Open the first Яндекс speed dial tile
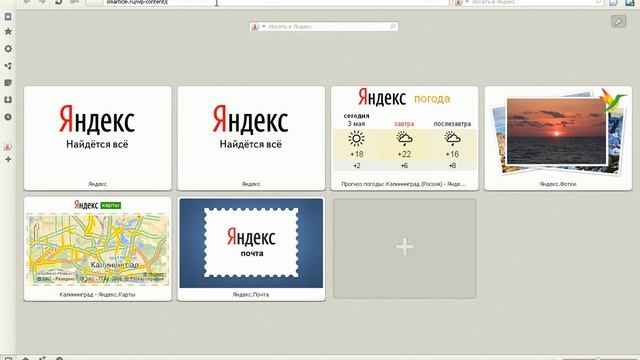The height and width of the screenshot is (360, 640). click(x=98, y=138)
